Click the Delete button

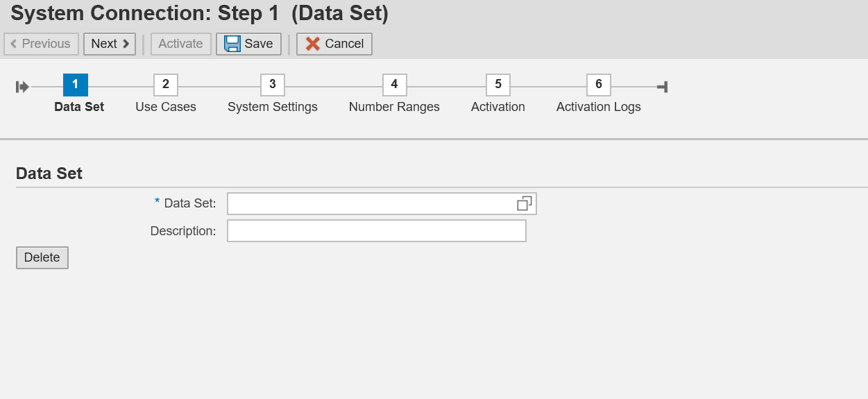point(42,257)
